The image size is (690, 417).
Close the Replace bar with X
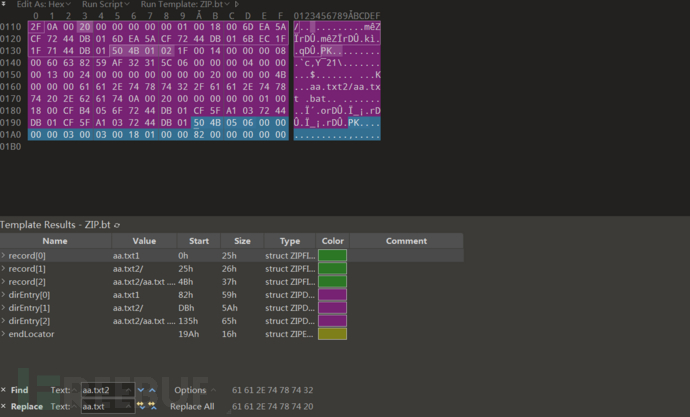pos(5,407)
